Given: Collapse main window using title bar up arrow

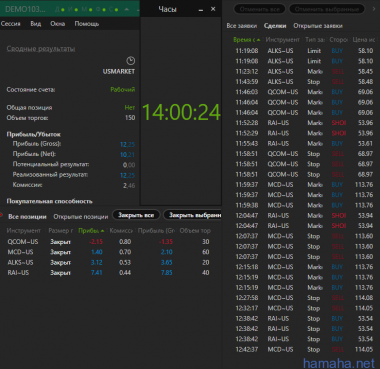Looking at the screenshot, I should 127,9.
